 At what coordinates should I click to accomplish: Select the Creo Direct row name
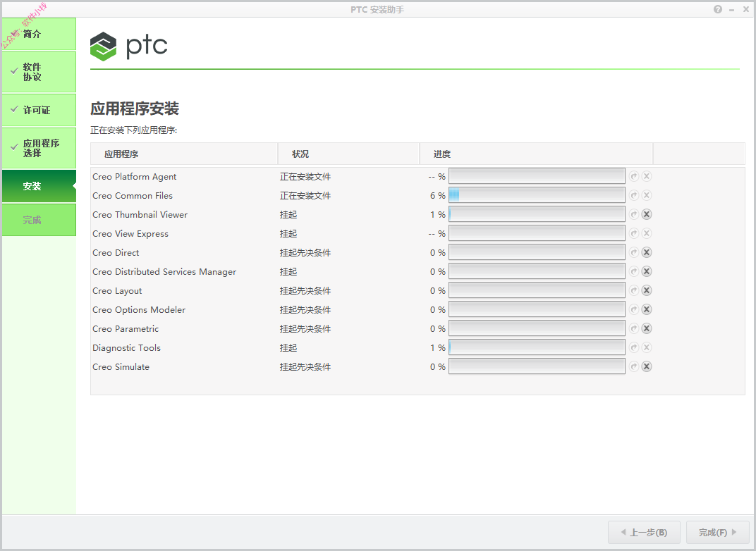click(x=116, y=253)
